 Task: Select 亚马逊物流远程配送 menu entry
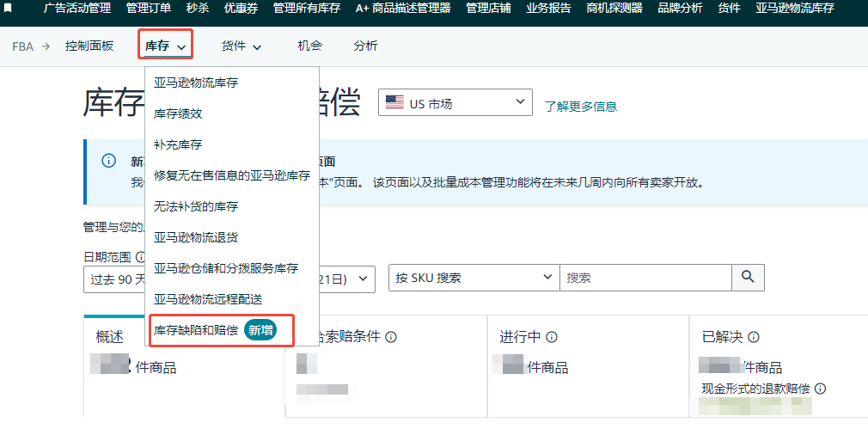point(208,299)
